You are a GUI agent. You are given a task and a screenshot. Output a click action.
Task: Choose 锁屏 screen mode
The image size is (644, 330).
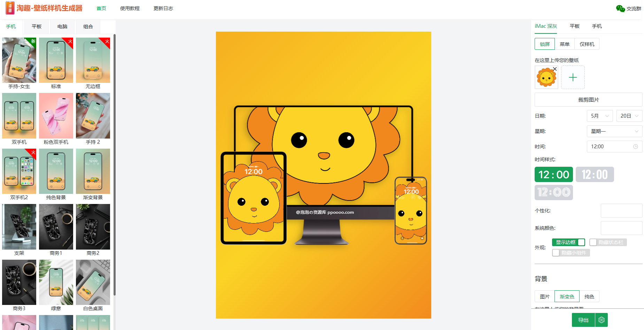[x=545, y=44]
